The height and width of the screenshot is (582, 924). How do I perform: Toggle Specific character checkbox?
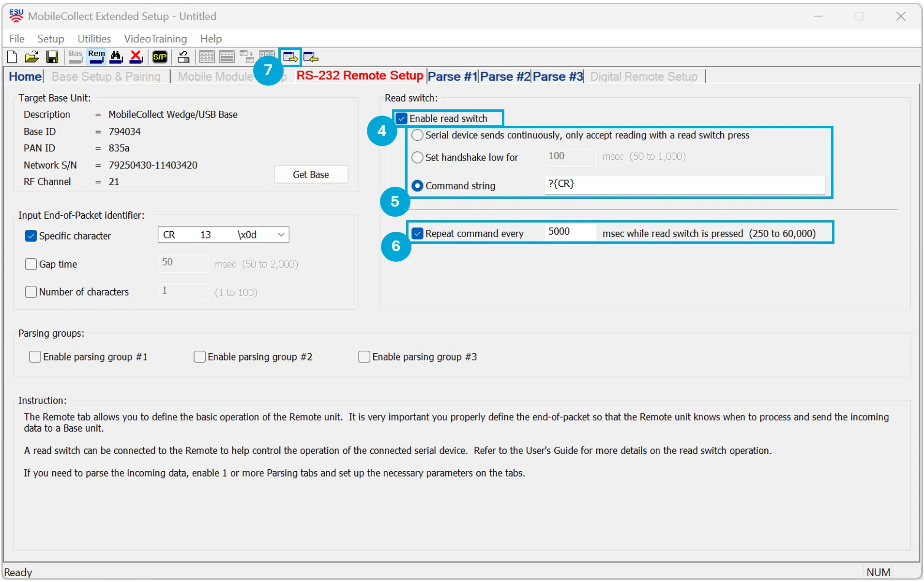(30, 236)
